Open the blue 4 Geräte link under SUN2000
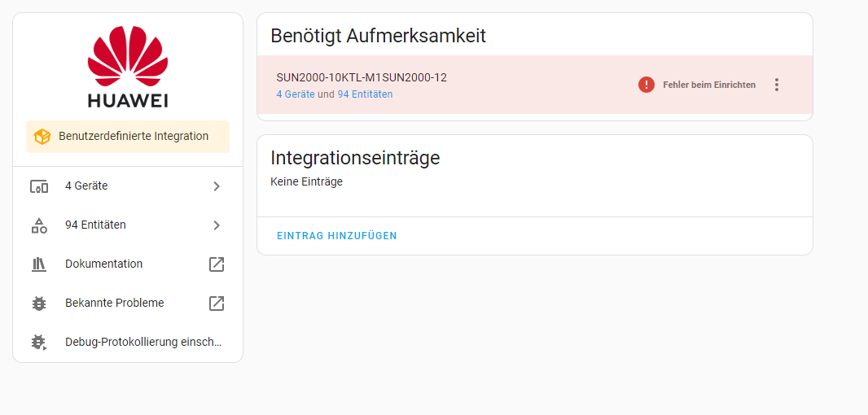Image resolution: width=868 pixels, height=415 pixels. (x=295, y=94)
